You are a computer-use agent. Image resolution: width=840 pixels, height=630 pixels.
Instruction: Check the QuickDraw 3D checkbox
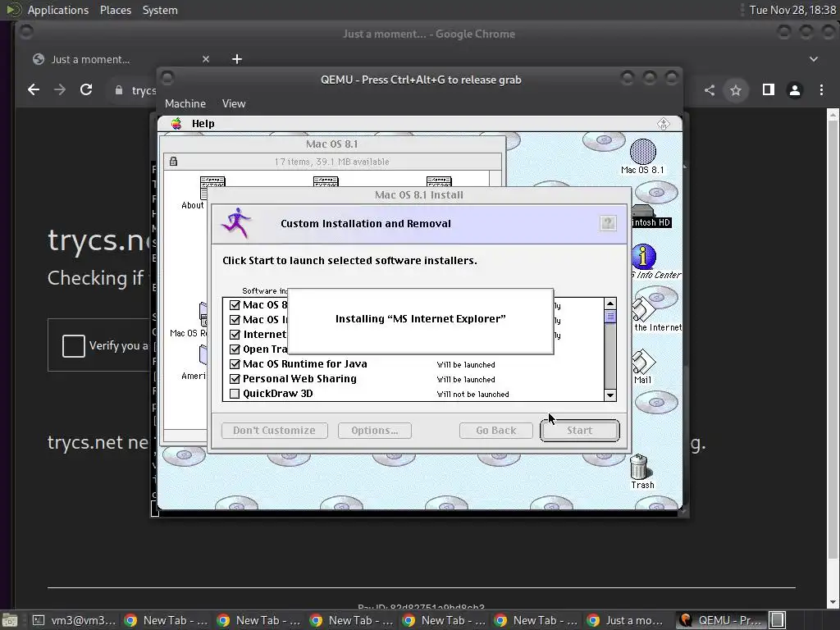point(234,394)
